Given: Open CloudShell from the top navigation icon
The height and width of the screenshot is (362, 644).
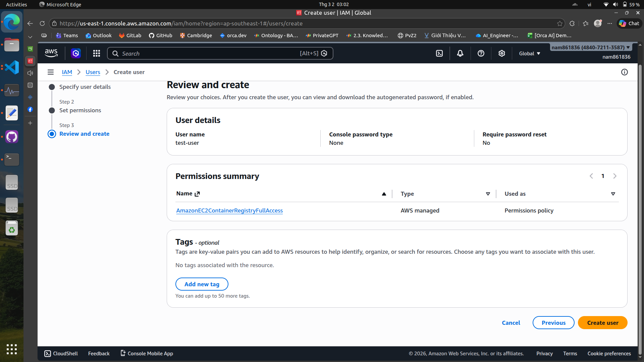Looking at the screenshot, I should (x=439, y=53).
